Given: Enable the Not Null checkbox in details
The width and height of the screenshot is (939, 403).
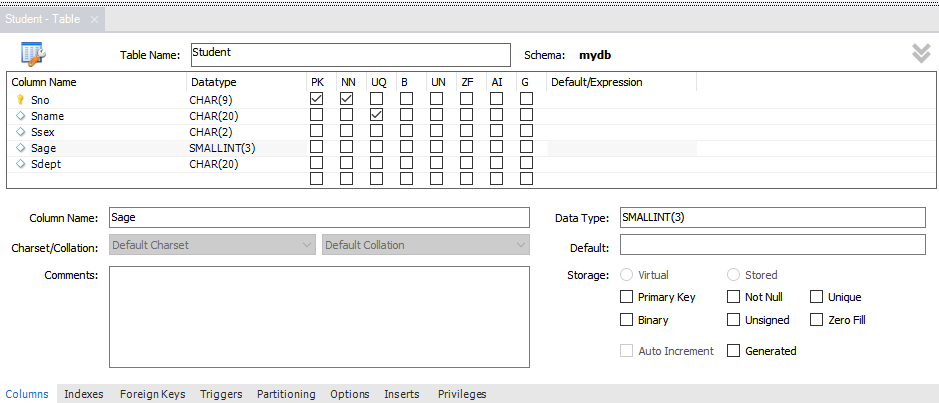Looking at the screenshot, I should tap(735, 297).
